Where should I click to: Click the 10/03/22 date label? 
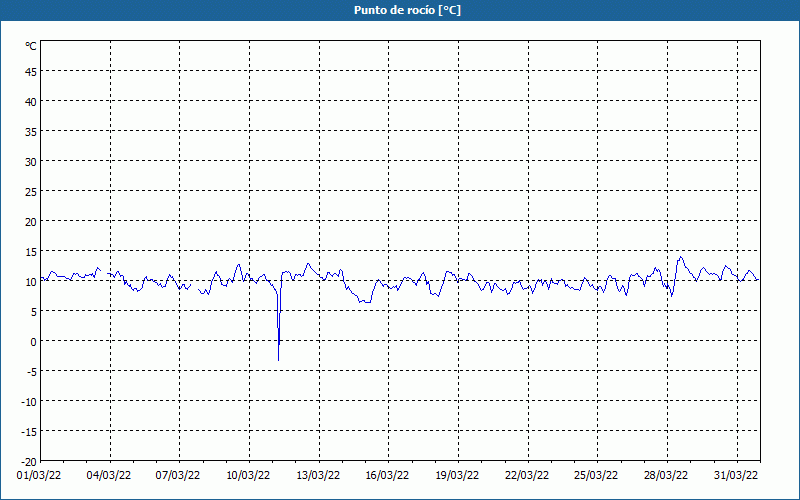tap(248, 476)
